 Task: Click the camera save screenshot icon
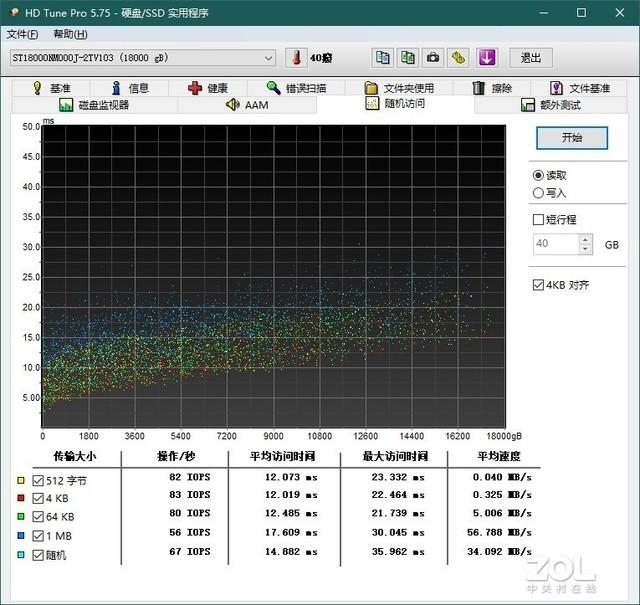(433, 58)
